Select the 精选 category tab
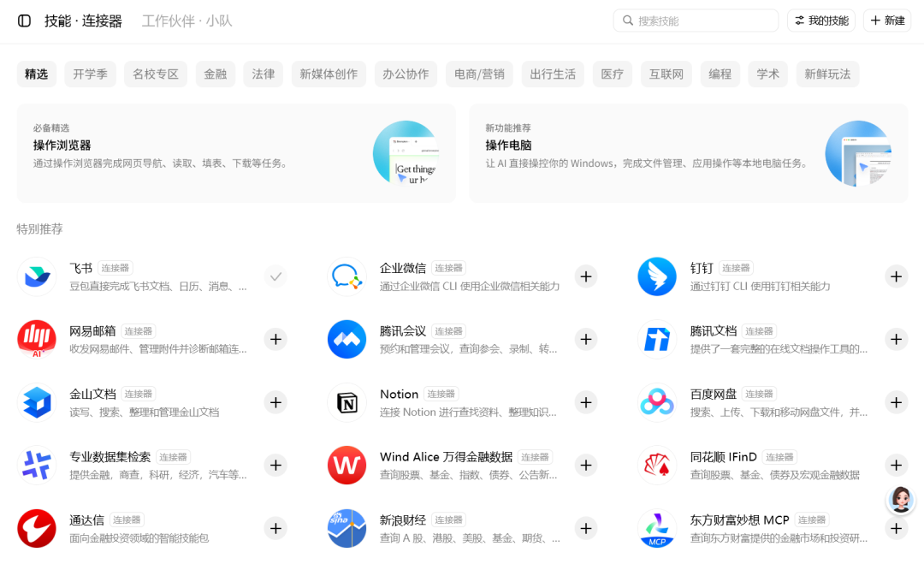924x564 pixels. point(37,74)
